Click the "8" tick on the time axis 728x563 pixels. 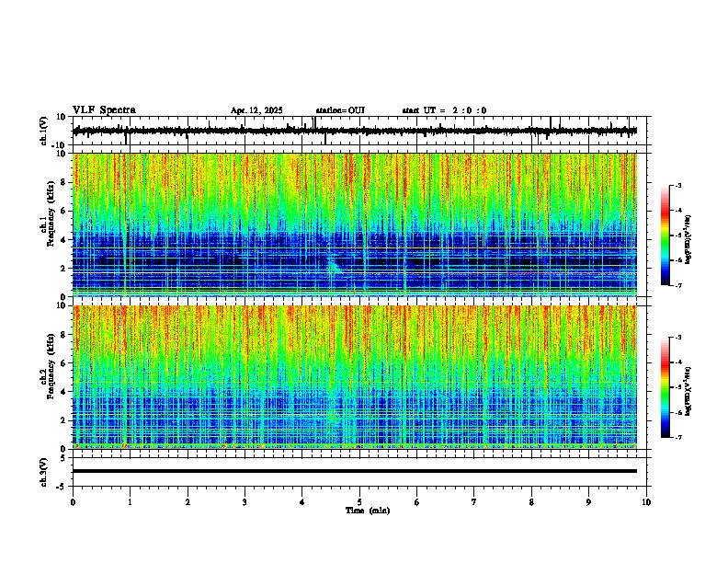point(531,502)
